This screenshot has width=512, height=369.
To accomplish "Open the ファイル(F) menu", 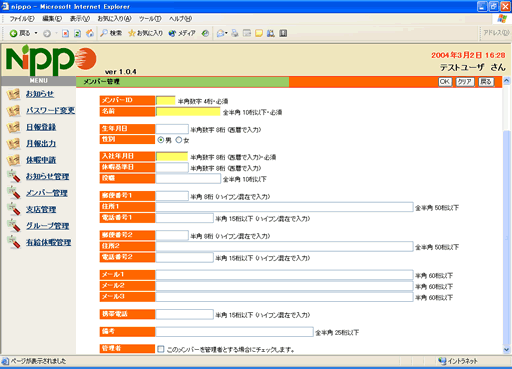I will [22, 19].
